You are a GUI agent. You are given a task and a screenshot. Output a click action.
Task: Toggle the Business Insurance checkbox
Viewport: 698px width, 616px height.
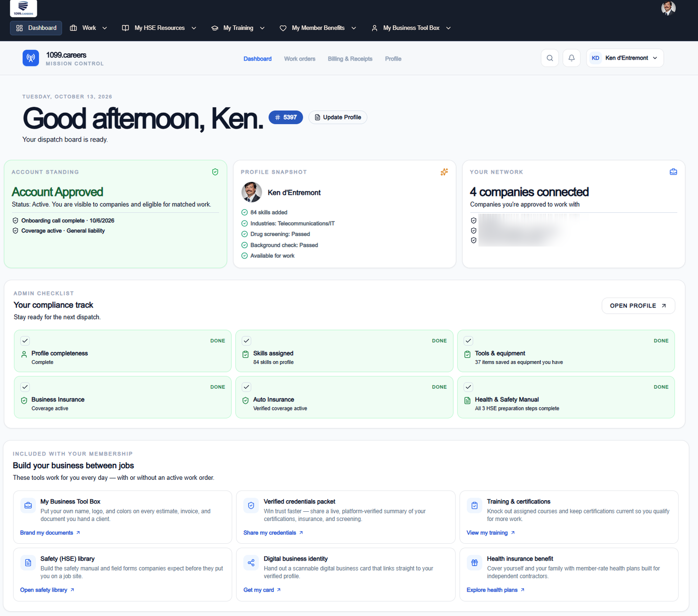click(x=25, y=387)
